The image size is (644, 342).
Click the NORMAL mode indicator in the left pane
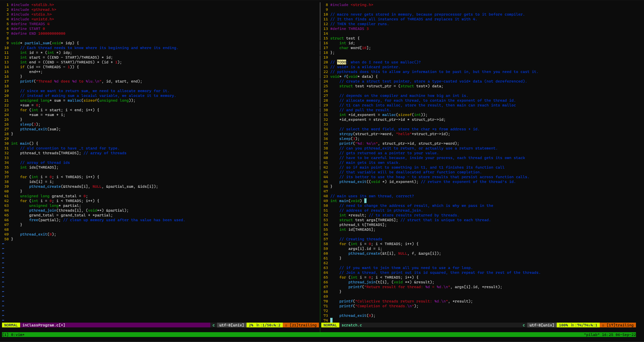point(11,325)
